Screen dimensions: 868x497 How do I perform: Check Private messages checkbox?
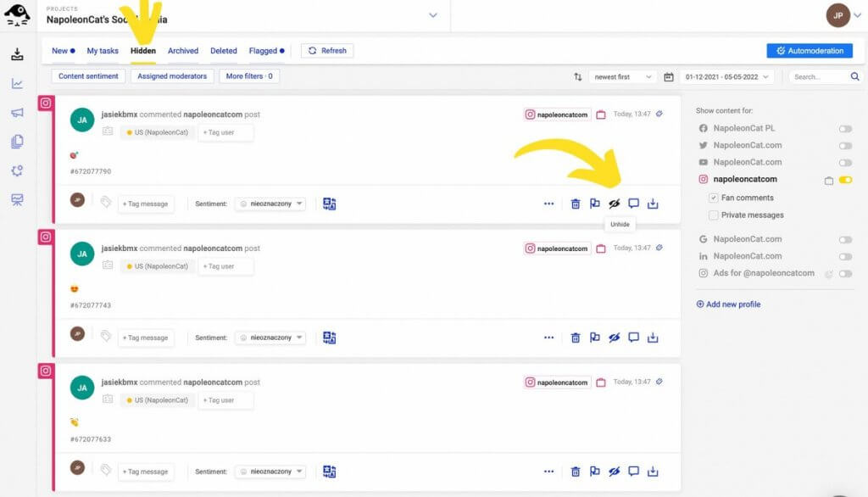tap(713, 215)
